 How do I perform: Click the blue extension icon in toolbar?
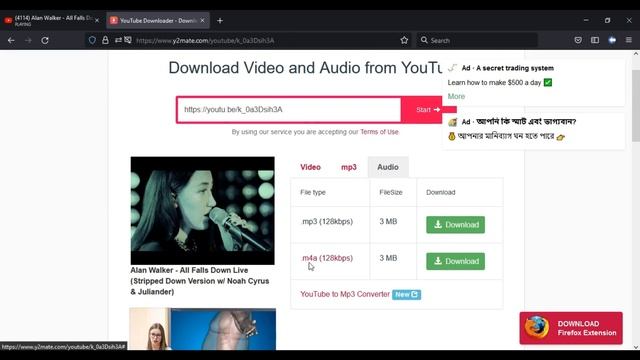point(612,40)
